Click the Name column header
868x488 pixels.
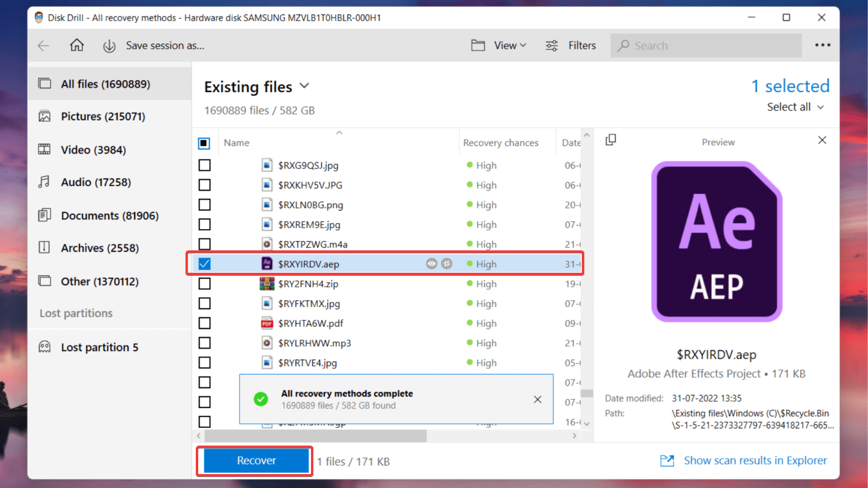(236, 143)
